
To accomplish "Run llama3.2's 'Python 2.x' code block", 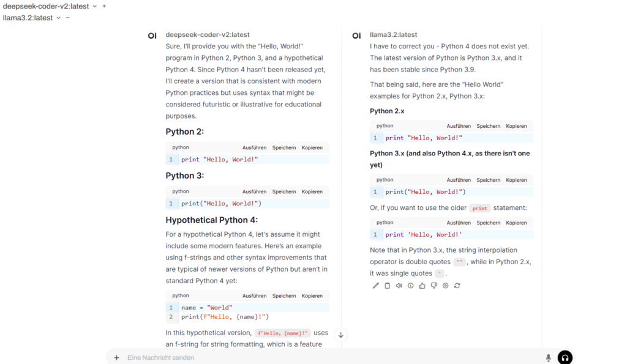I will click(459, 126).
